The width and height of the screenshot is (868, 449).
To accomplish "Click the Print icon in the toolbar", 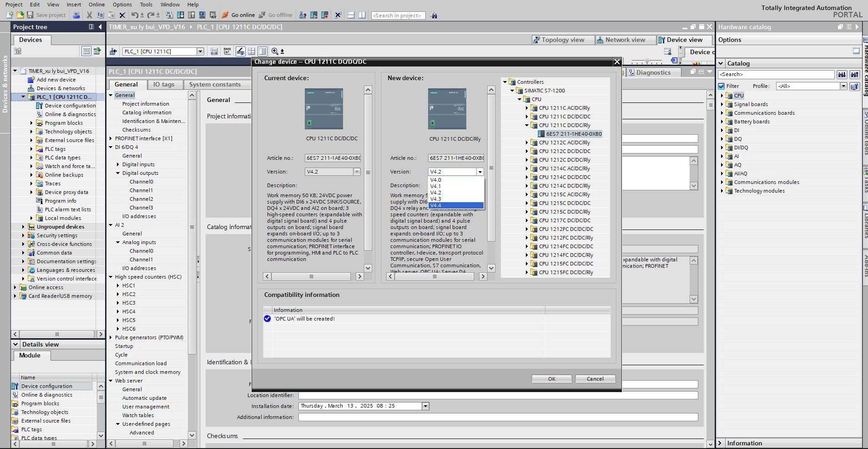I will coord(76,15).
